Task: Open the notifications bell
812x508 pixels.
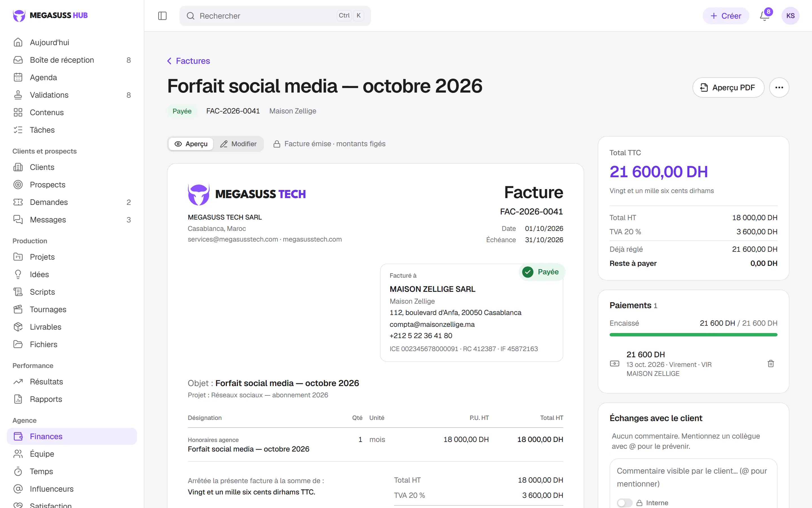Action: point(764,16)
